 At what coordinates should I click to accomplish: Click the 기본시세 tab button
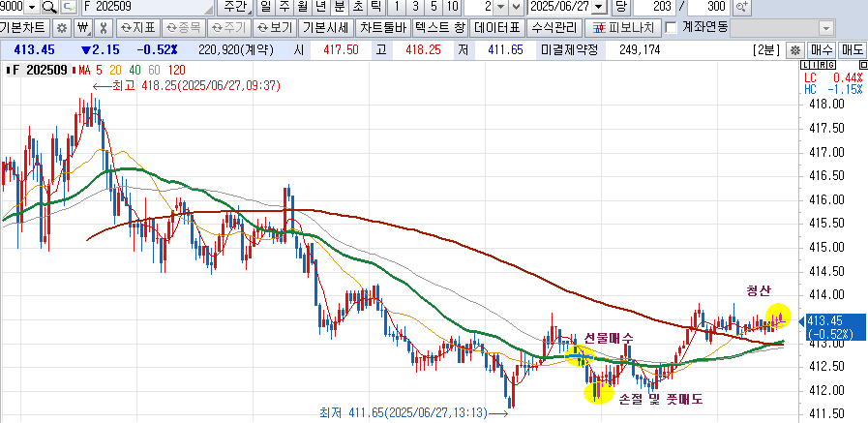326,28
